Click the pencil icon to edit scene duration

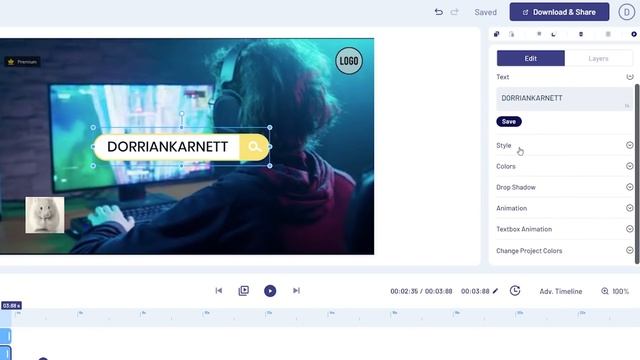(x=496, y=291)
